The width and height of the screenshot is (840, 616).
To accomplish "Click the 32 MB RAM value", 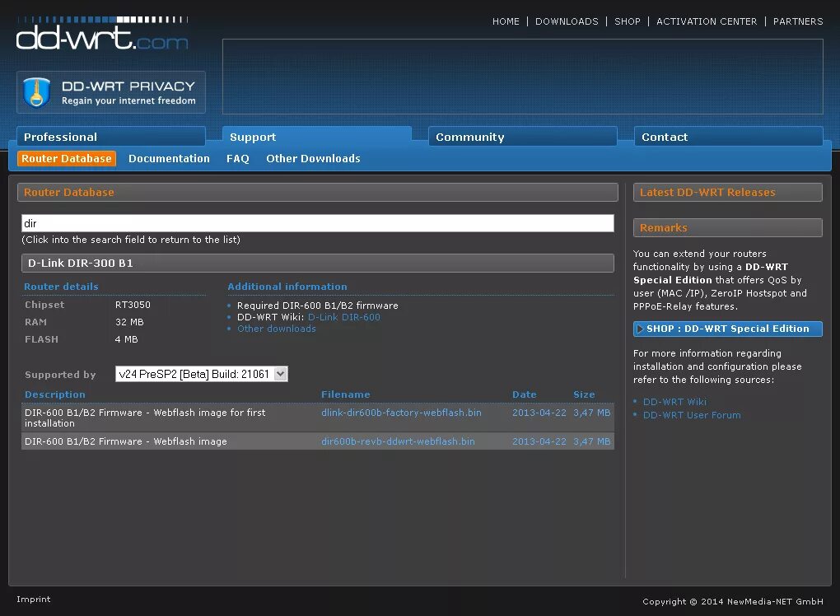I will tap(129, 322).
